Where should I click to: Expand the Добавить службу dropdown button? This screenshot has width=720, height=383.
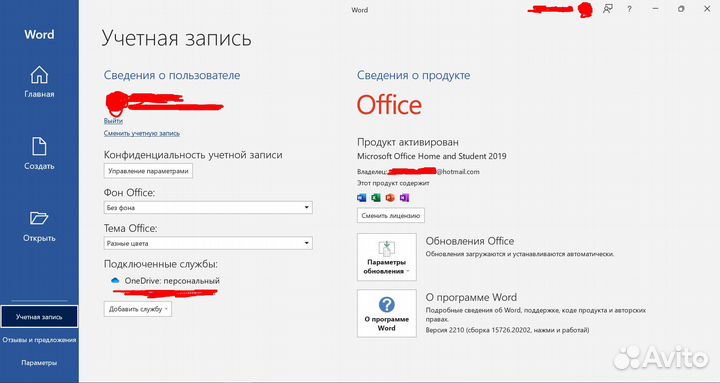[138, 309]
